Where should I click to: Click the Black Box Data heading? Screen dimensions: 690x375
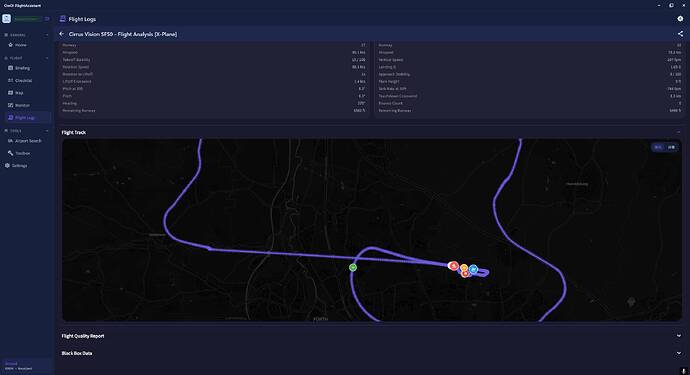pyautogui.click(x=77, y=353)
